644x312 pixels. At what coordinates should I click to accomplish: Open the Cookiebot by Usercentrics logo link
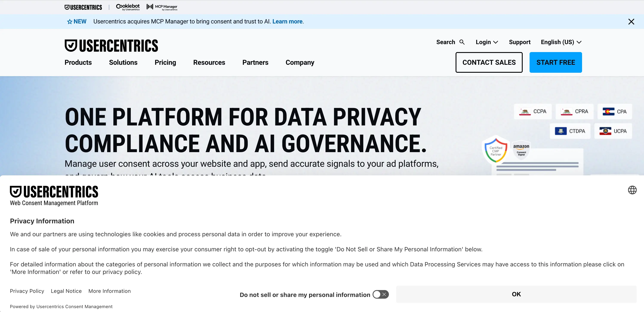tap(128, 7)
